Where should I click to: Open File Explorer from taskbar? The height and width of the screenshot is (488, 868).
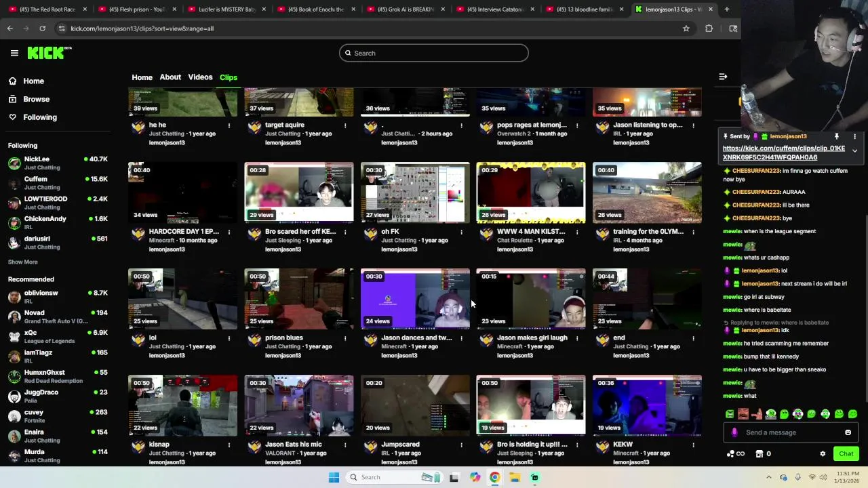515,477
